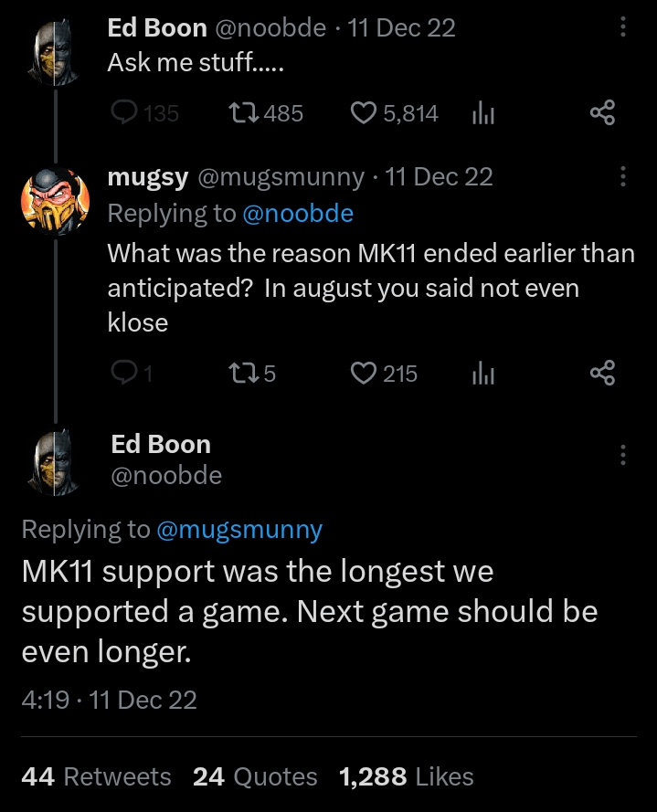Viewport: 657px width, 812px height.
Task: View the 1,288 Likes list
Action: (x=406, y=776)
